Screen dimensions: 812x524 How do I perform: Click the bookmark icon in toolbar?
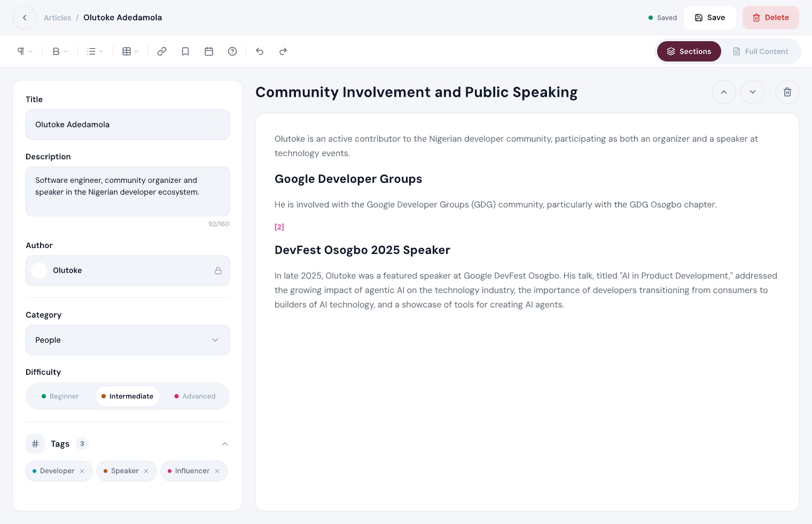pyautogui.click(x=185, y=51)
